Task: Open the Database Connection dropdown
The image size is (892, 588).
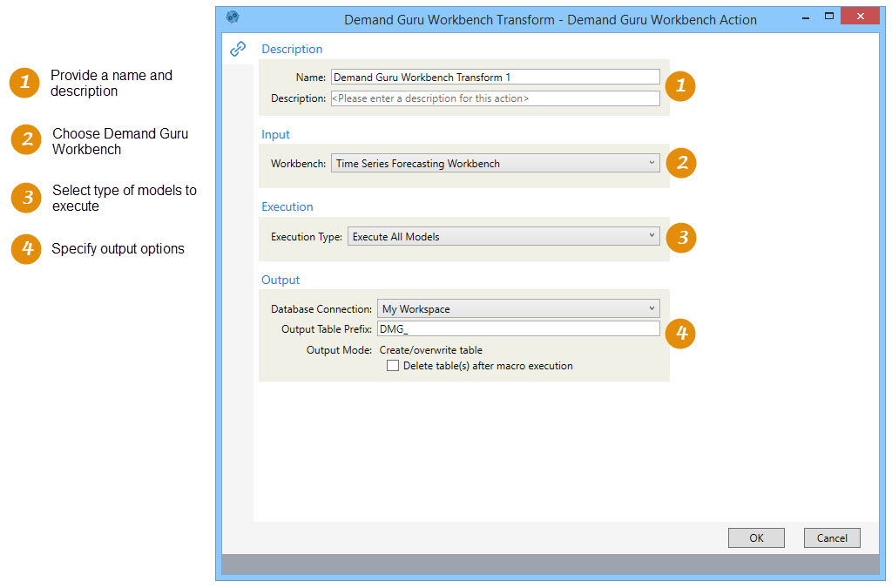Action: click(x=517, y=308)
